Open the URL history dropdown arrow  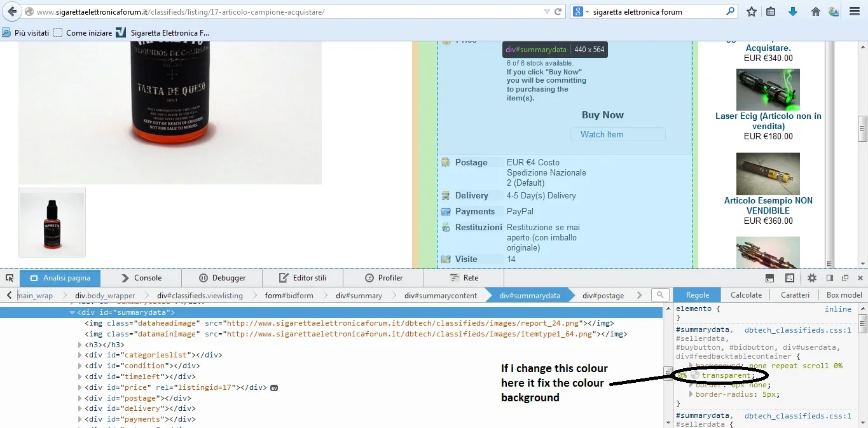tap(547, 11)
